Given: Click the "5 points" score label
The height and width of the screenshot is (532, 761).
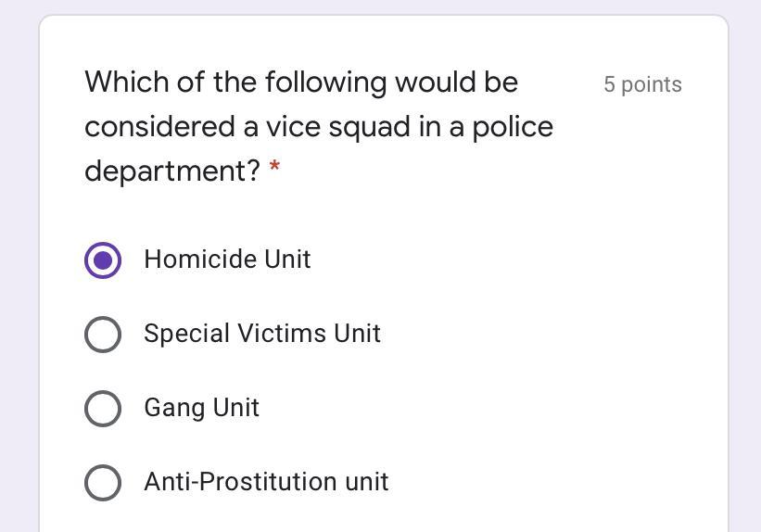Looking at the screenshot, I should tap(642, 84).
